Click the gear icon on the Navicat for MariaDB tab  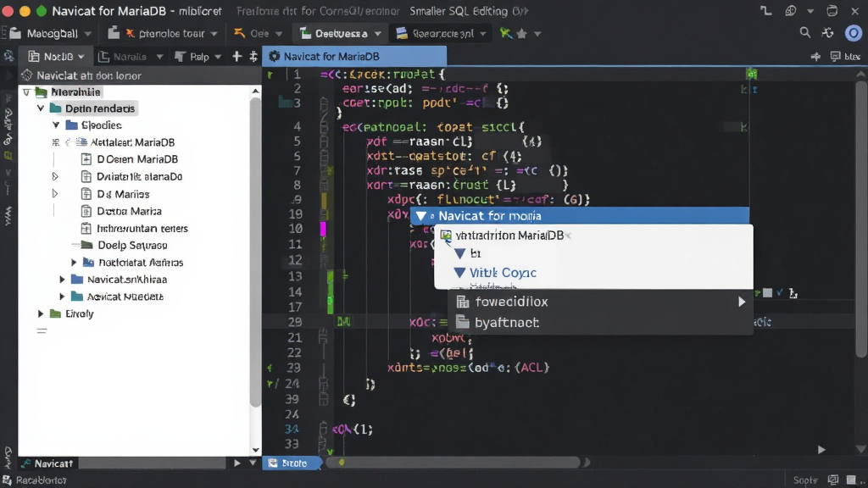click(x=274, y=57)
